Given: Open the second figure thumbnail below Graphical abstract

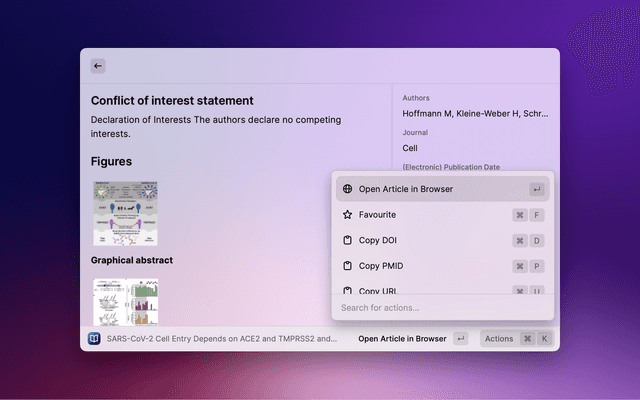Looking at the screenshot, I should [x=125, y=301].
